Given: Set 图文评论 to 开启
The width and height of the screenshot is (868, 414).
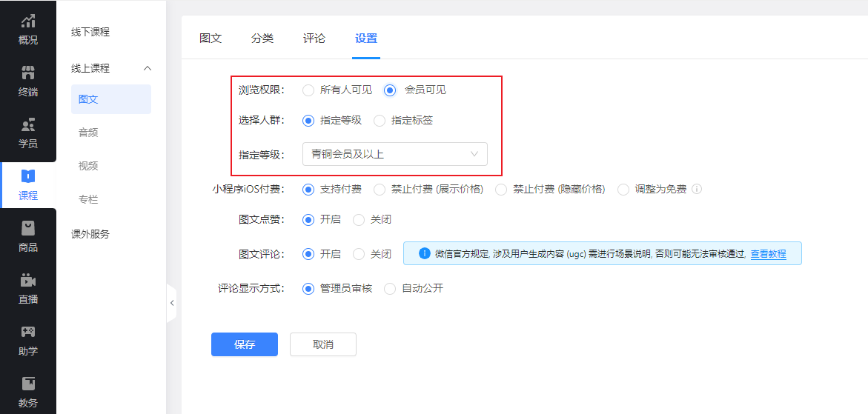Looking at the screenshot, I should click(308, 254).
